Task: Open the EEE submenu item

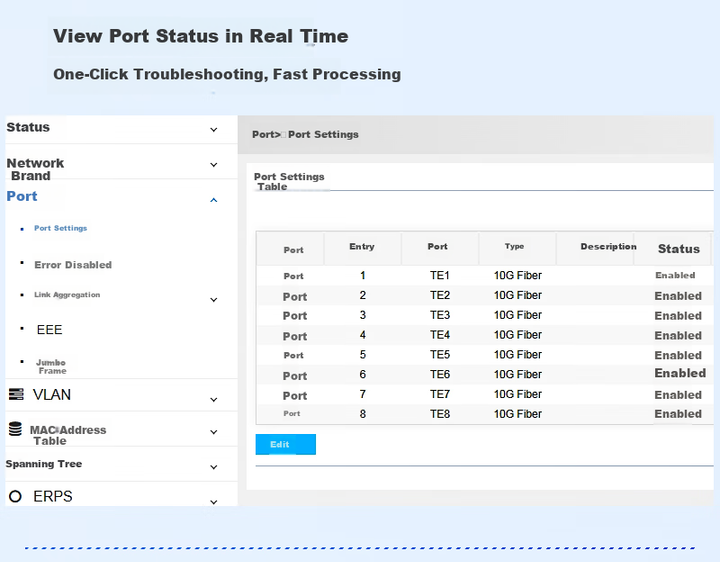Action: [x=49, y=330]
